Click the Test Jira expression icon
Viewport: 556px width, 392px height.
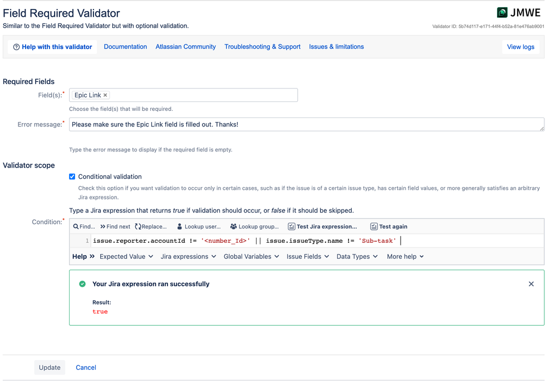292,226
